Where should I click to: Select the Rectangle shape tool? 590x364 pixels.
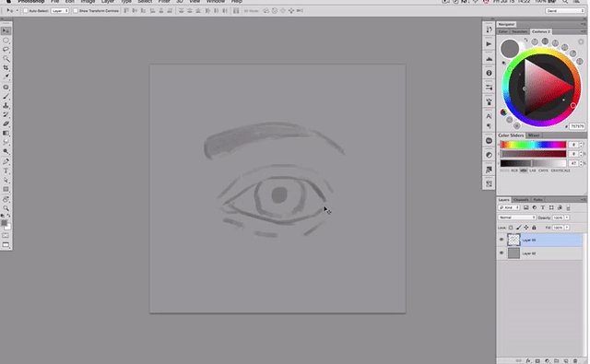click(6, 189)
